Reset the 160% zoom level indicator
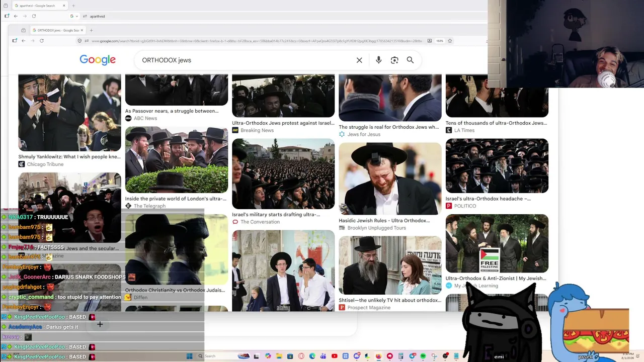This screenshot has height=362, width=644. pyautogui.click(x=440, y=41)
